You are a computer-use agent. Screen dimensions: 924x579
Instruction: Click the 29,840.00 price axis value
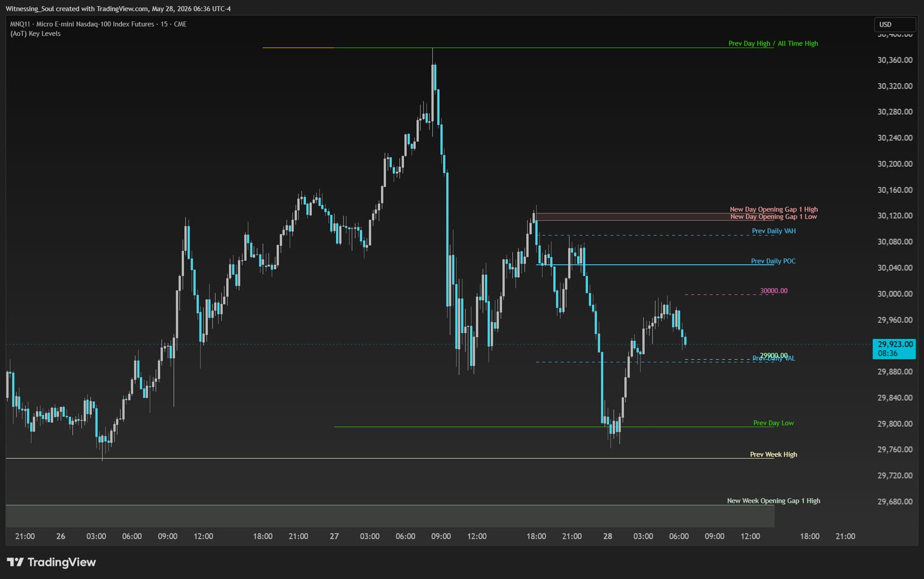895,398
